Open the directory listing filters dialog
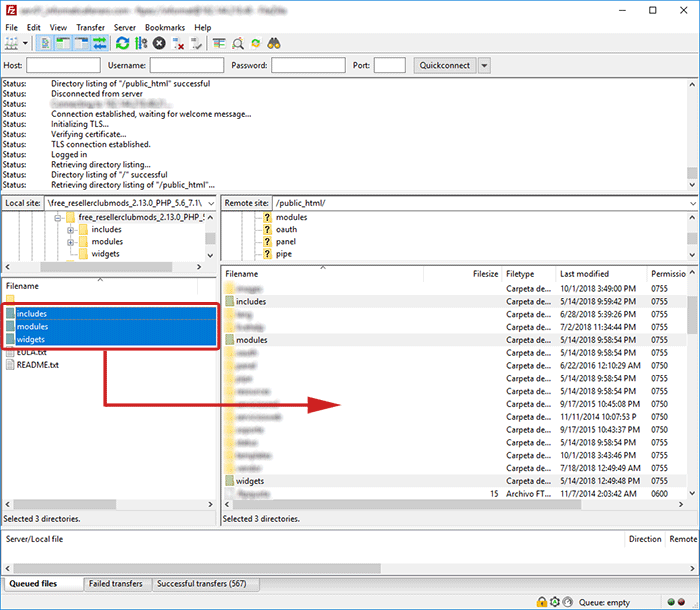Image resolution: width=700 pixels, height=610 pixels. 219,43
